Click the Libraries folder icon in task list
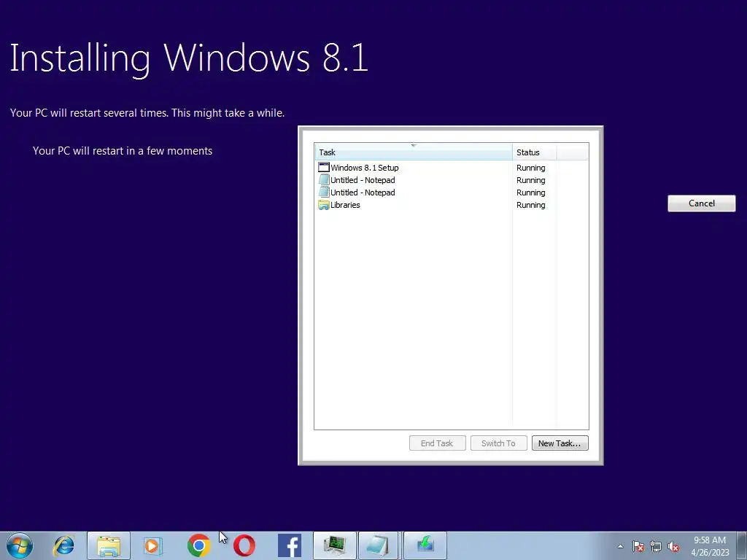Screen dimensions: 747x560 pyautogui.click(x=324, y=205)
